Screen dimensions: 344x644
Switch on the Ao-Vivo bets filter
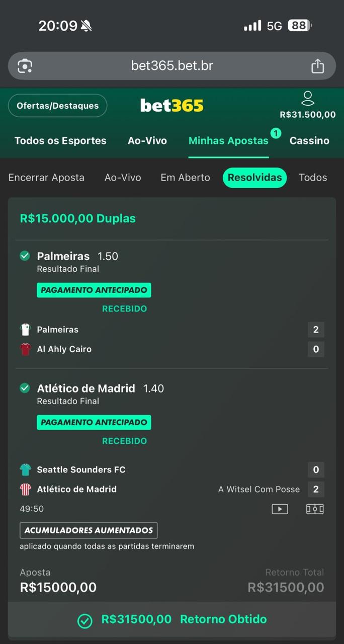[x=123, y=178]
